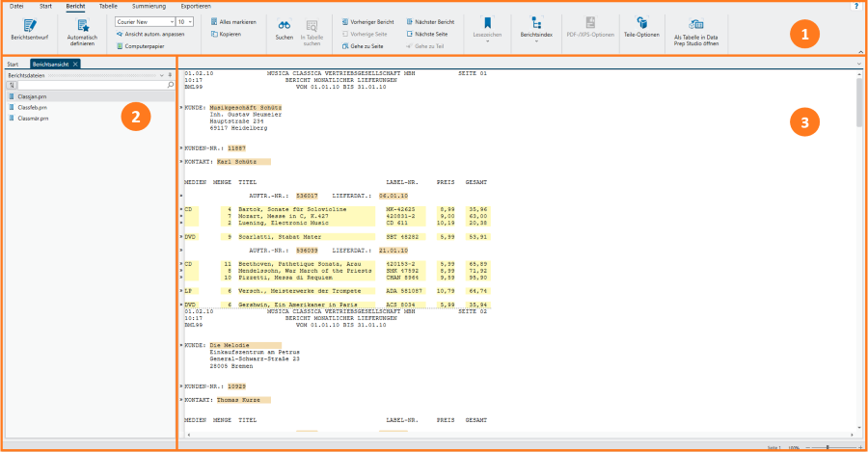Screen dimensions: 868x452
Task: Open the font size dropdown
Action: coord(185,21)
